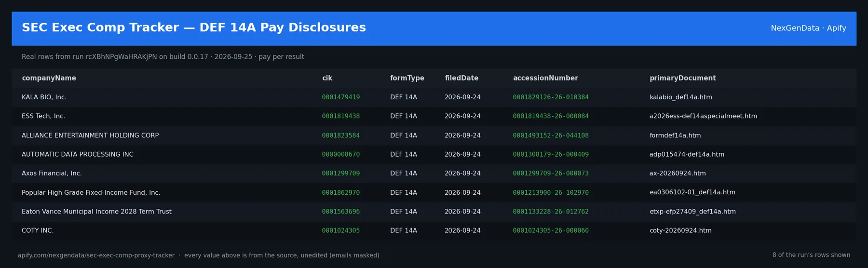Open accession number 0001829126-26-010384
The width and height of the screenshot is (868, 268).
[x=551, y=97]
